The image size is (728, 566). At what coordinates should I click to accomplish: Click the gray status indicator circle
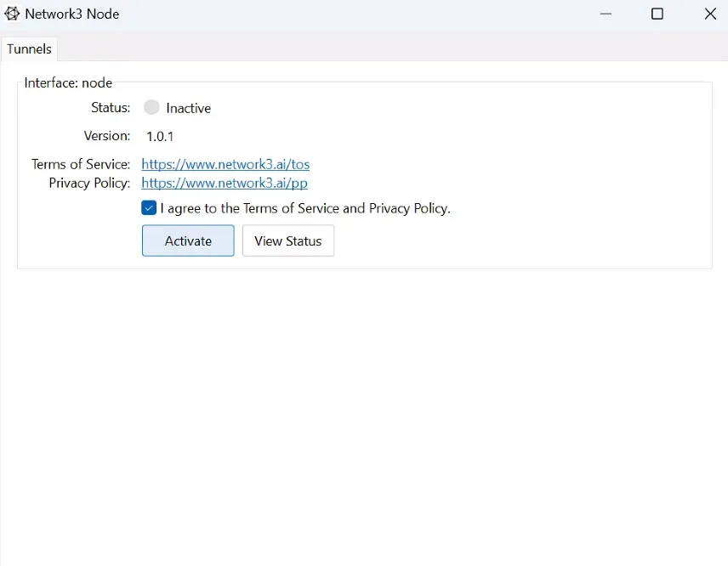click(151, 107)
